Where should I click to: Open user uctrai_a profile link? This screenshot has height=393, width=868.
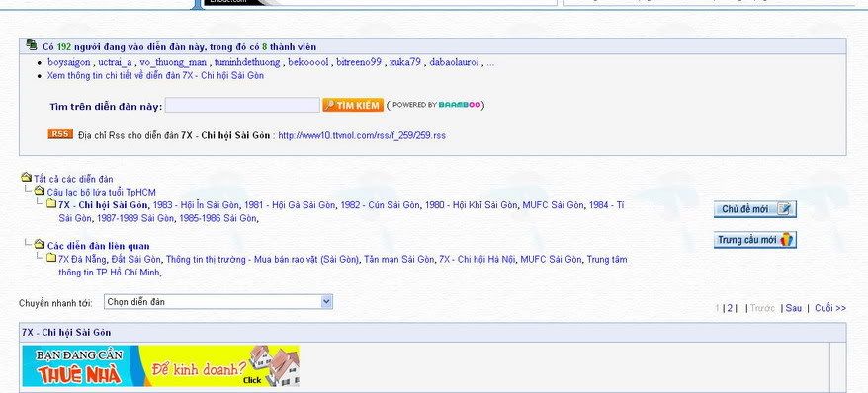115,62
